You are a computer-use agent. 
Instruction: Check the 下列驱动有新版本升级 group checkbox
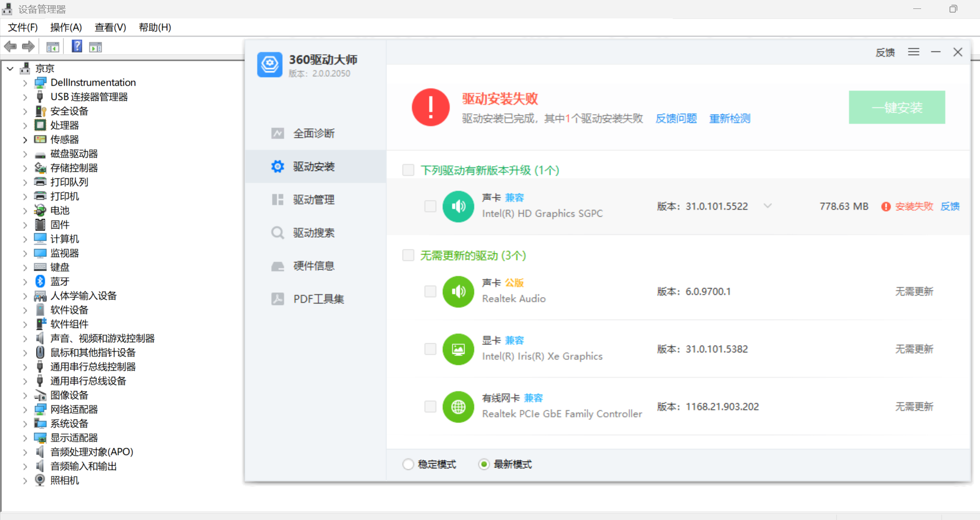408,170
